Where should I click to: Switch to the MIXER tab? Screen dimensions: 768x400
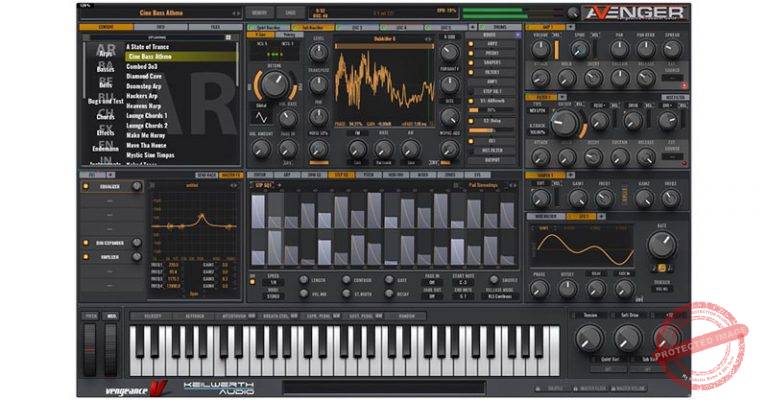(422, 175)
